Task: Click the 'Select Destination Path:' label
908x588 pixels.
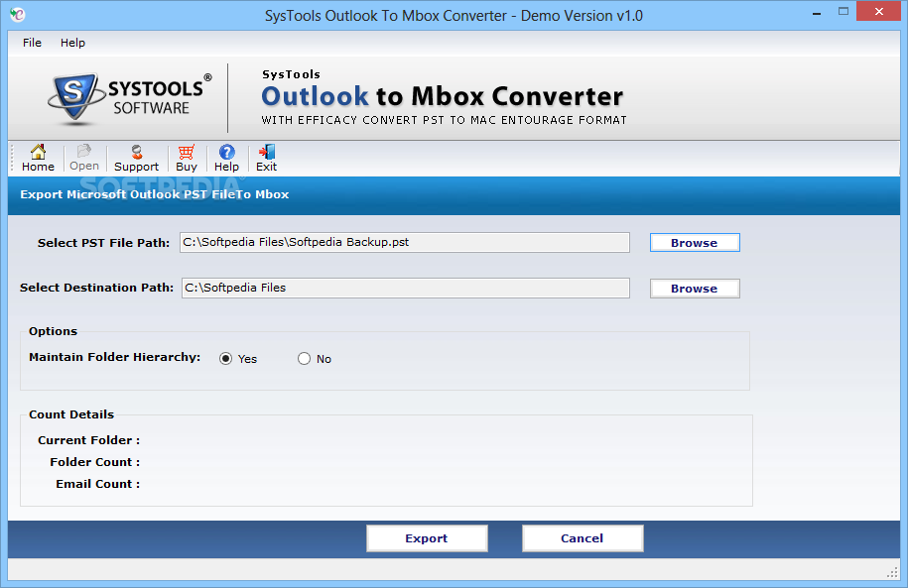Action: coord(96,288)
